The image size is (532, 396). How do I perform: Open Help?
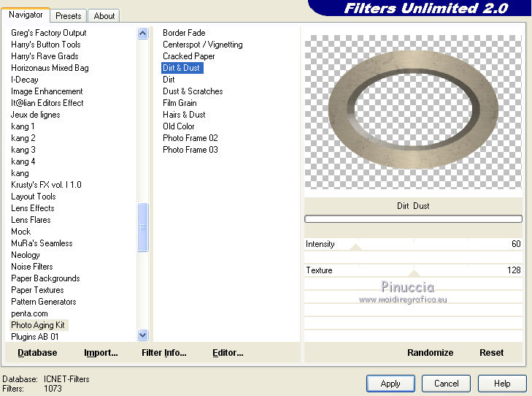502,384
